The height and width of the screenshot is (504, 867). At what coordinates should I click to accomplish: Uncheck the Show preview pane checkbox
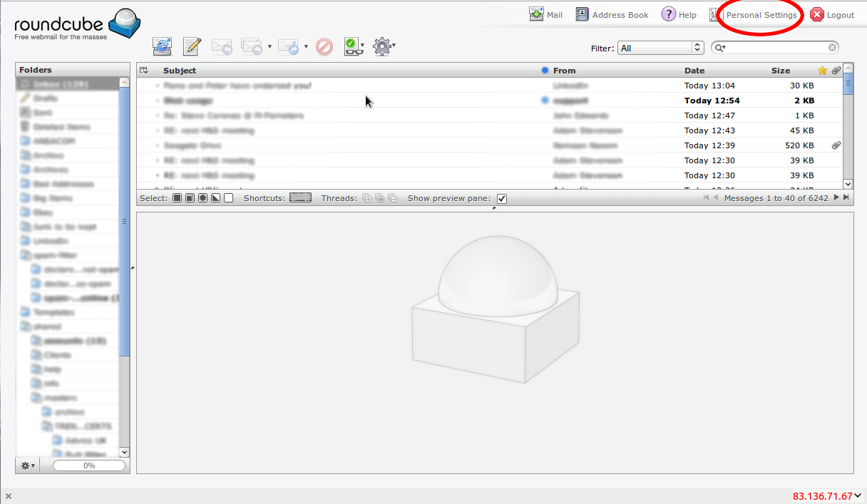point(502,199)
